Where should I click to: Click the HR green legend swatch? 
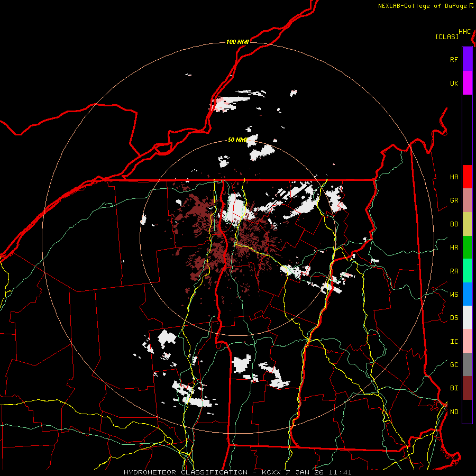coord(467,248)
